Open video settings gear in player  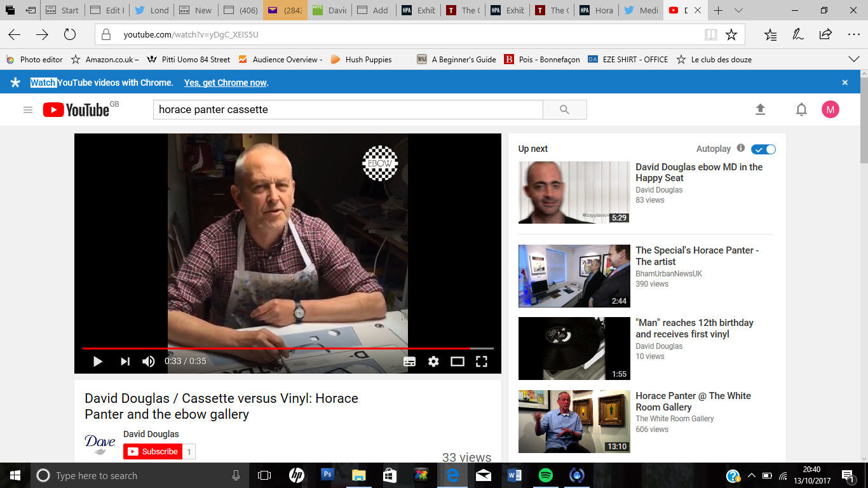pos(433,362)
